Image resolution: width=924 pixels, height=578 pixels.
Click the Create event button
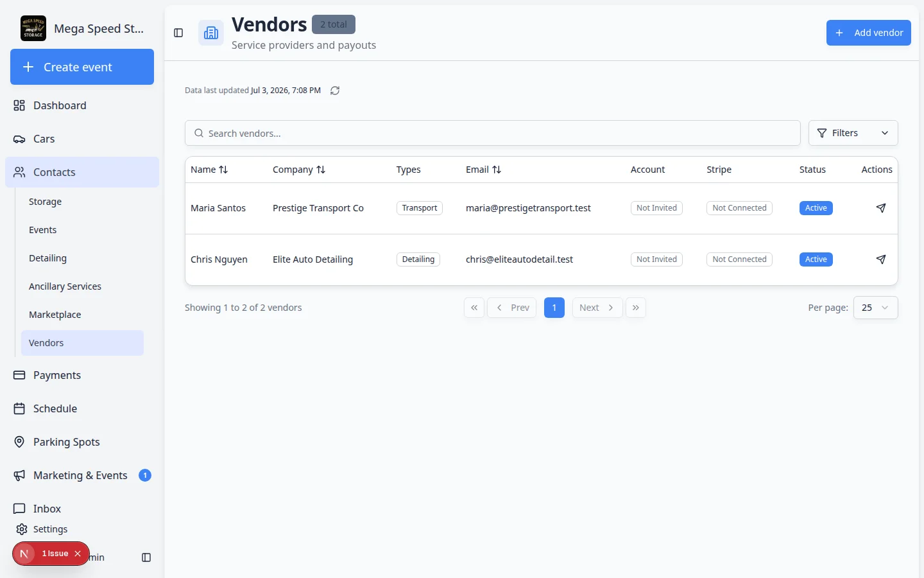pos(82,67)
